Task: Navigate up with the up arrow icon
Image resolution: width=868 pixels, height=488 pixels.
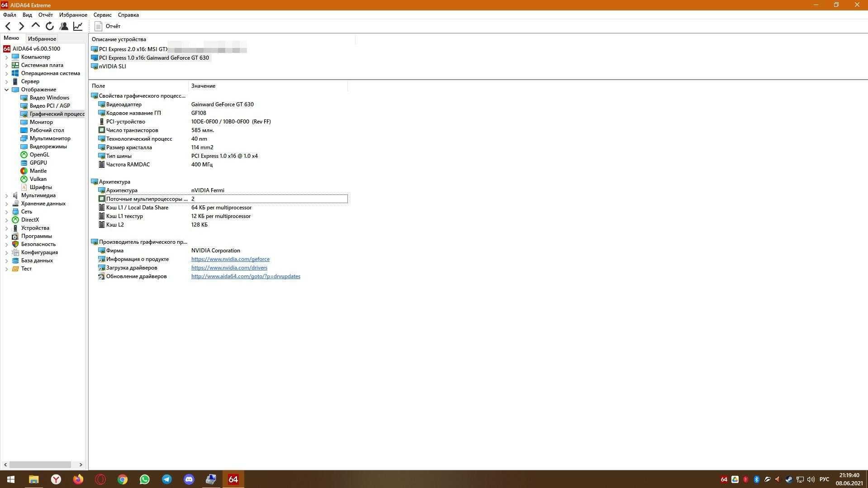Action: (x=35, y=26)
